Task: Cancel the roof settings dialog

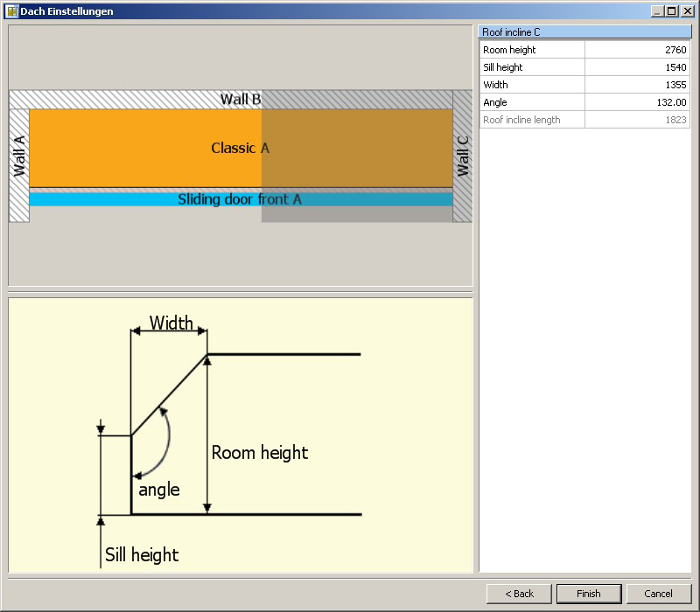Action: click(658, 594)
